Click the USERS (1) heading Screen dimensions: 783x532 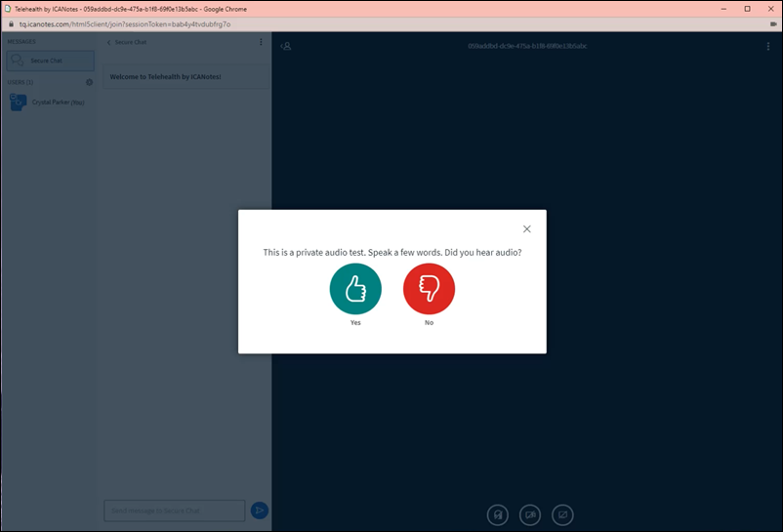tap(20, 82)
